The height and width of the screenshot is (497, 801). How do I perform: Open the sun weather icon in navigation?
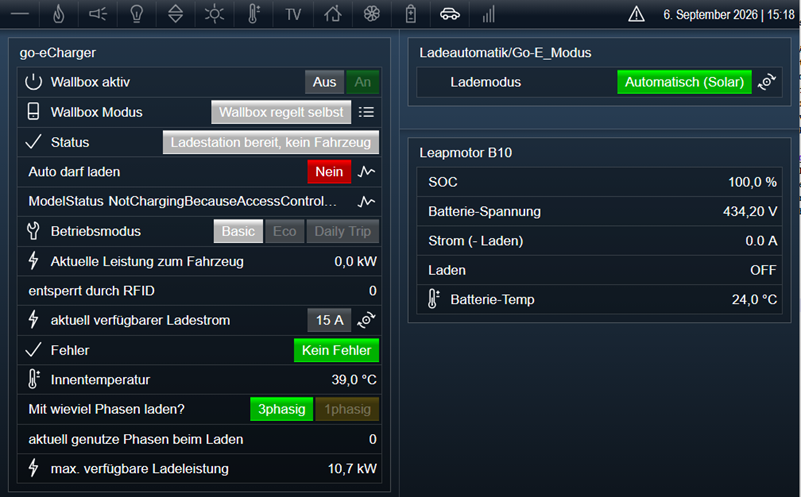pos(214,14)
